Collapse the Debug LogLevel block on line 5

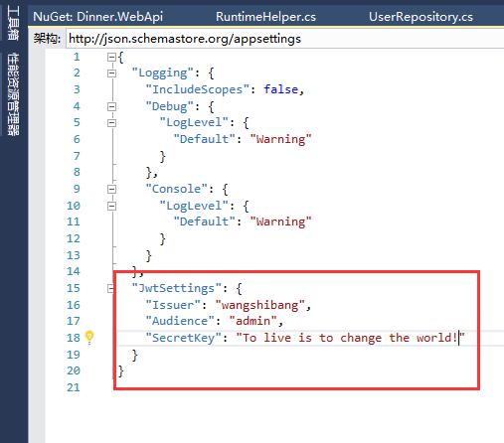click(111, 123)
